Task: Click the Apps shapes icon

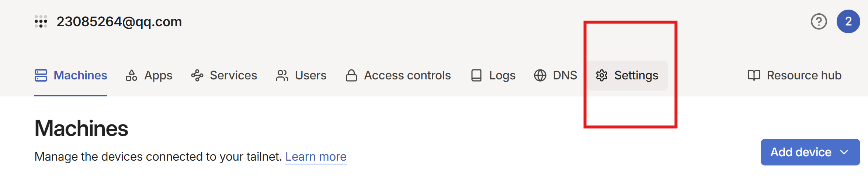Action: pos(132,75)
